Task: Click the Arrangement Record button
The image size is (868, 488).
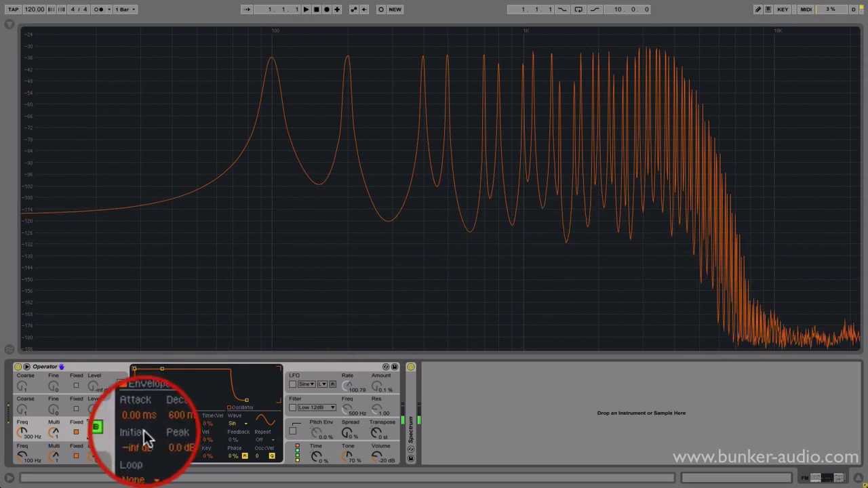Action: [326, 9]
